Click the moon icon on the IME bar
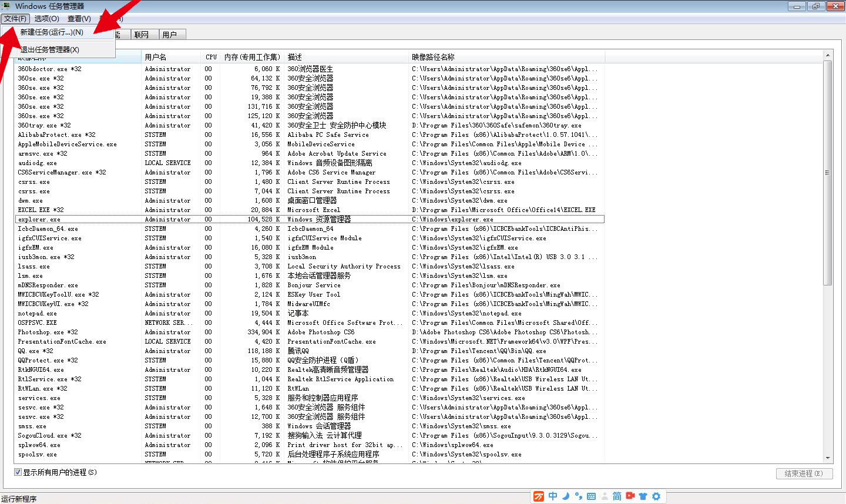The height and width of the screenshot is (504, 846). [566, 496]
